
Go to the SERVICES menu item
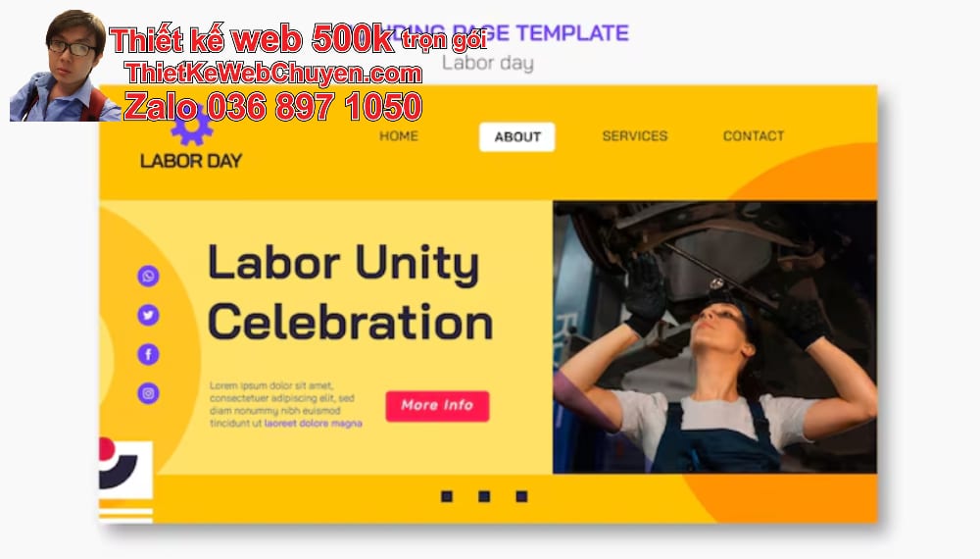tap(635, 135)
